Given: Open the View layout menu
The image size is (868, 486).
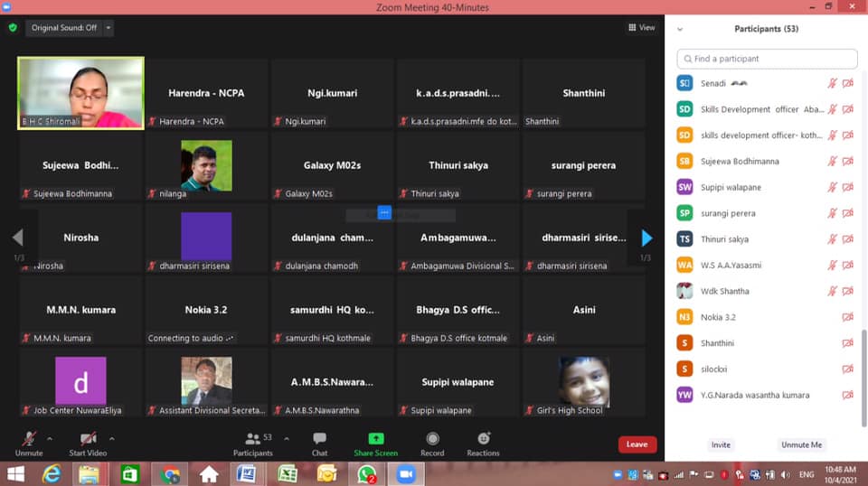Looking at the screenshot, I should click(642, 28).
